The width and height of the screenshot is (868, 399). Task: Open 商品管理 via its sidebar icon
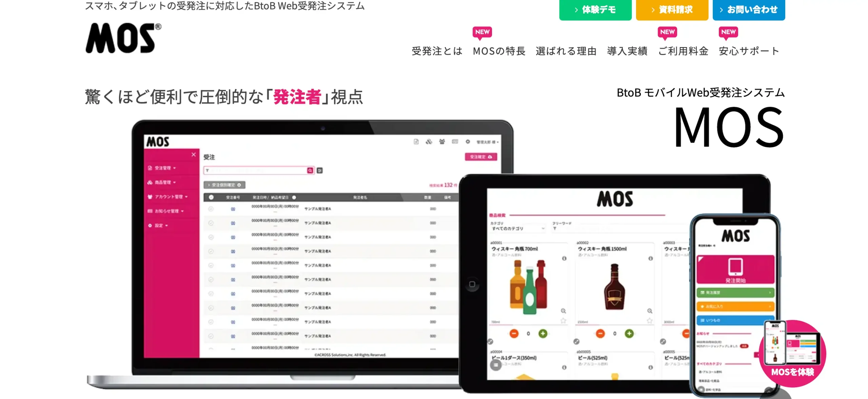[150, 183]
